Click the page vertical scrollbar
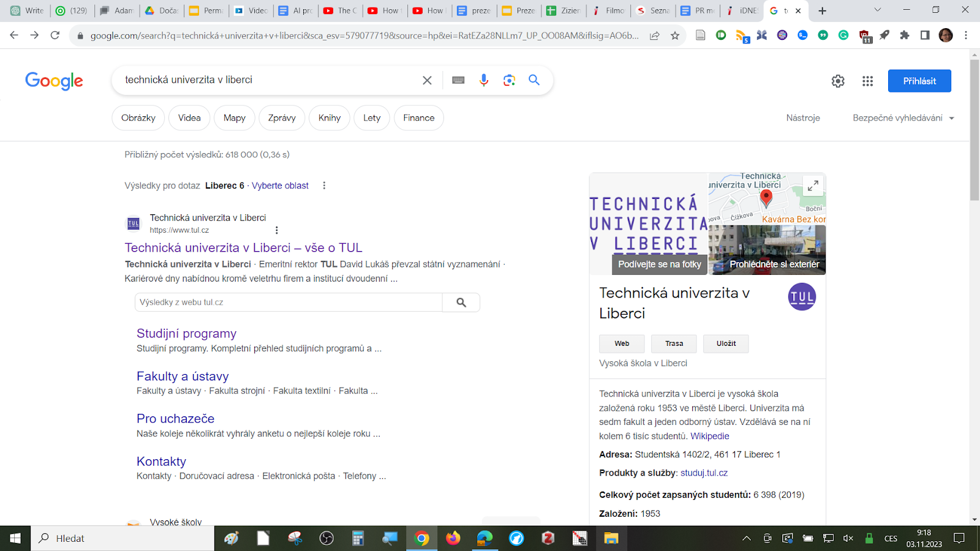This screenshot has height=551, width=980. pyautogui.click(x=974, y=130)
